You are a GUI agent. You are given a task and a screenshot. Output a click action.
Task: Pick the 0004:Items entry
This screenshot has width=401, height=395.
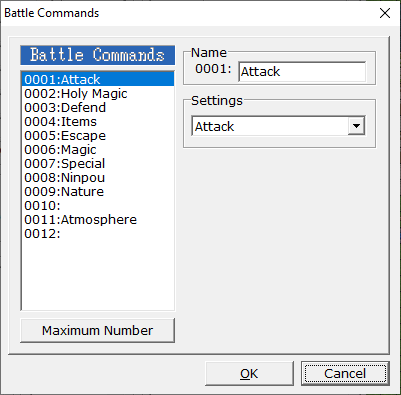98,121
